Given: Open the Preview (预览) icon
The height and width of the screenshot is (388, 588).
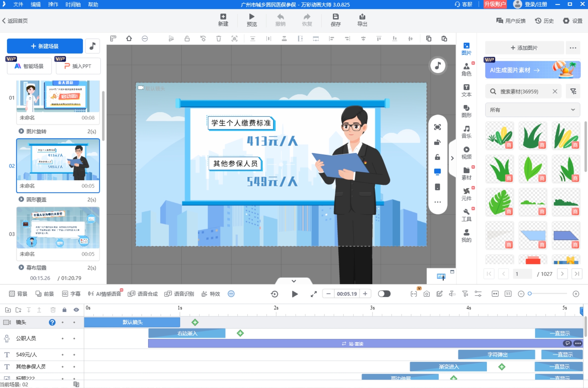Looking at the screenshot, I should [x=251, y=20].
